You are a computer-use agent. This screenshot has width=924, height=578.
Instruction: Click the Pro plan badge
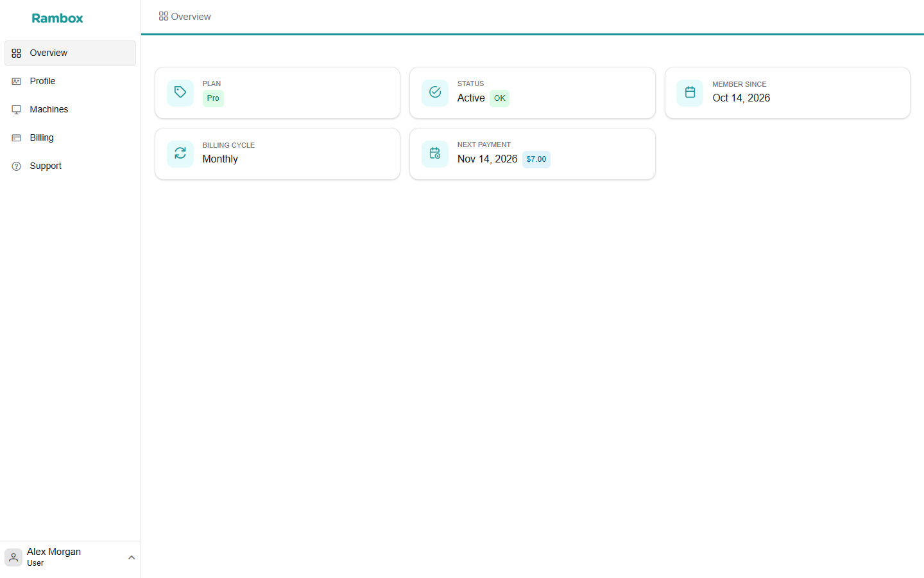pyautogui.click(x=213, y=98)
